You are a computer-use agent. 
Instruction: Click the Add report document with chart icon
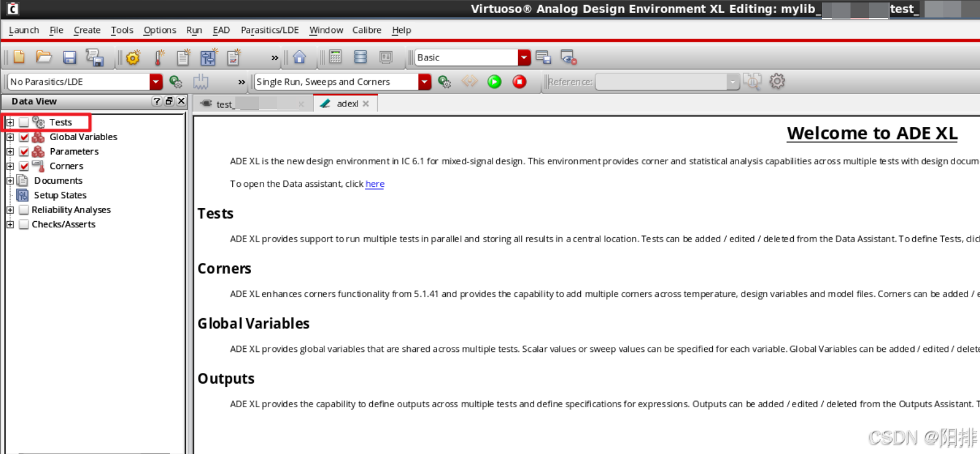233,57
